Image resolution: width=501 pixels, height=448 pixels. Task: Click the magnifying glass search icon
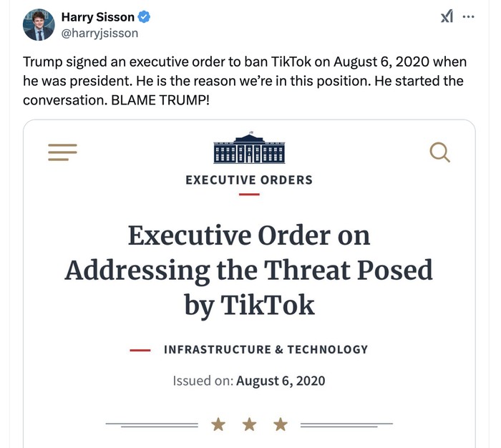pyautogui.click(x=439, y=152)
